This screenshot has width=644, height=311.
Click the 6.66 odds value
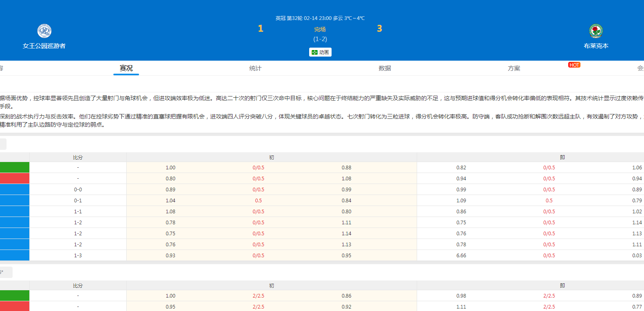click(461, 256)
